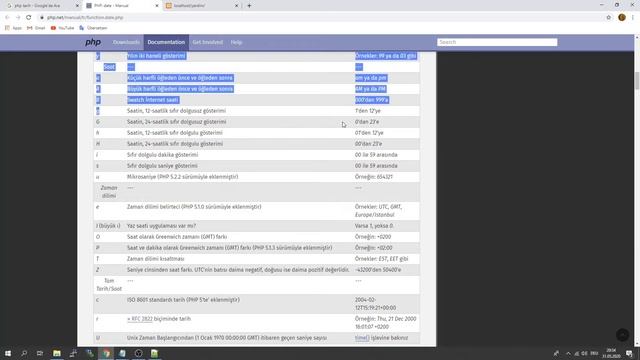Select text 'Yaz saati uygulaması var mı?'
Screen dimensions: 640x360
click(161, 226)
